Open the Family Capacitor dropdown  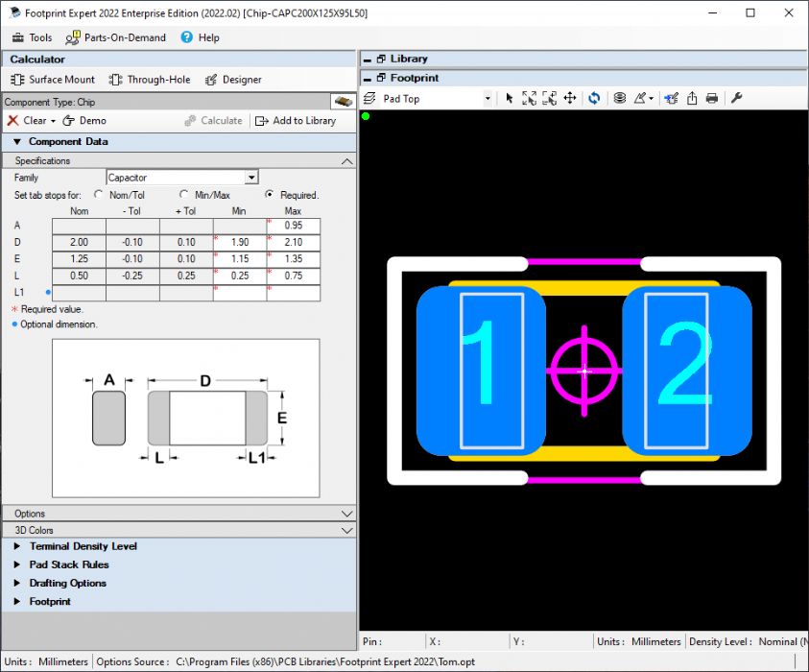[250, 178]
